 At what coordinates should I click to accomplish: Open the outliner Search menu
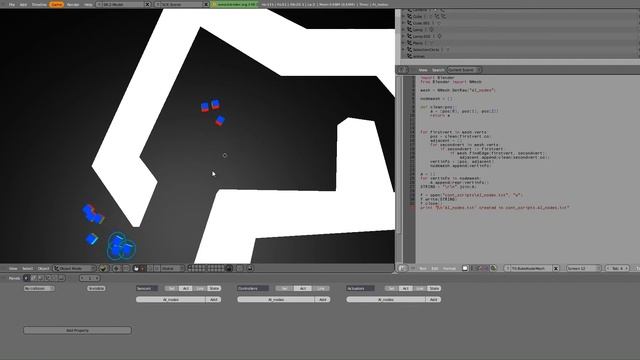pos(438,70)
